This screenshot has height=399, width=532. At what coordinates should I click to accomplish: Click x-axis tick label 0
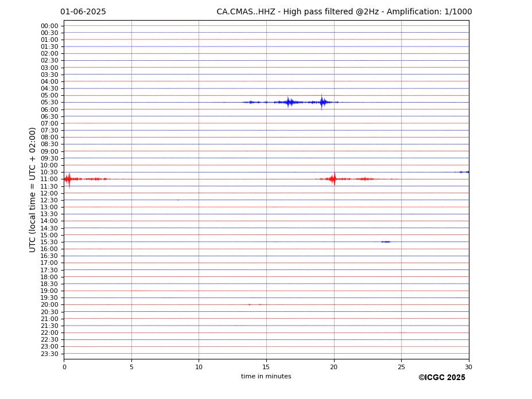(x=64, y=367)
